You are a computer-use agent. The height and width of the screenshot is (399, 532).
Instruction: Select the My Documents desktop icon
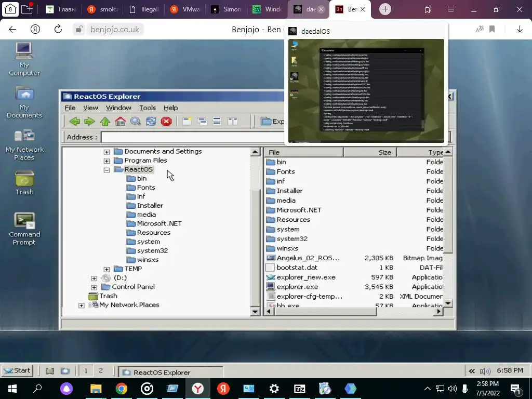click(24, 102)
